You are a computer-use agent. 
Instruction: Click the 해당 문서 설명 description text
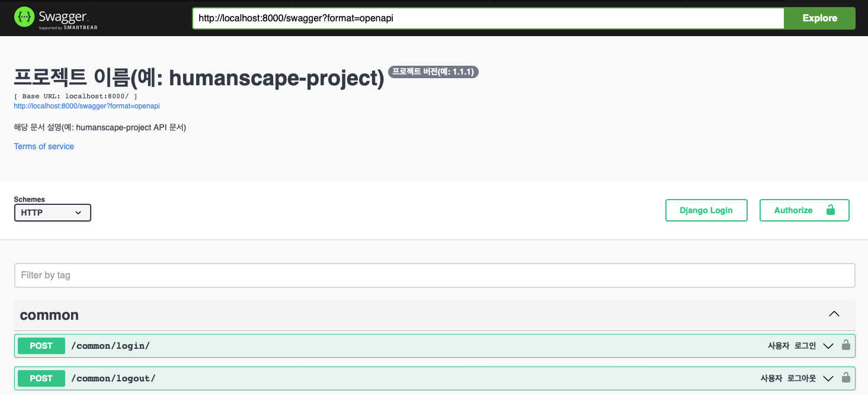click(100, 127)
